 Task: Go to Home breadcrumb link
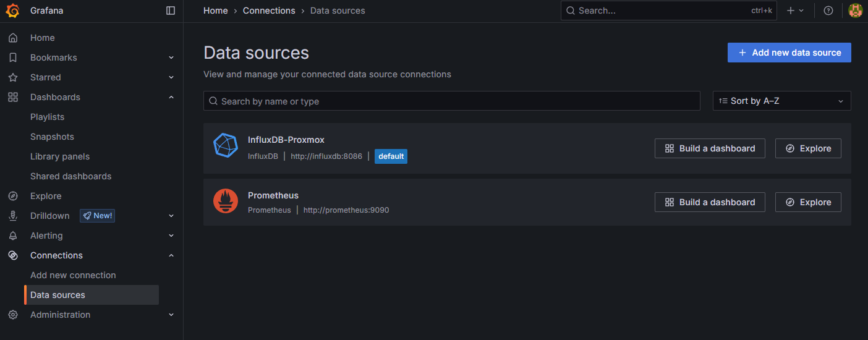[x=216, y=11]
